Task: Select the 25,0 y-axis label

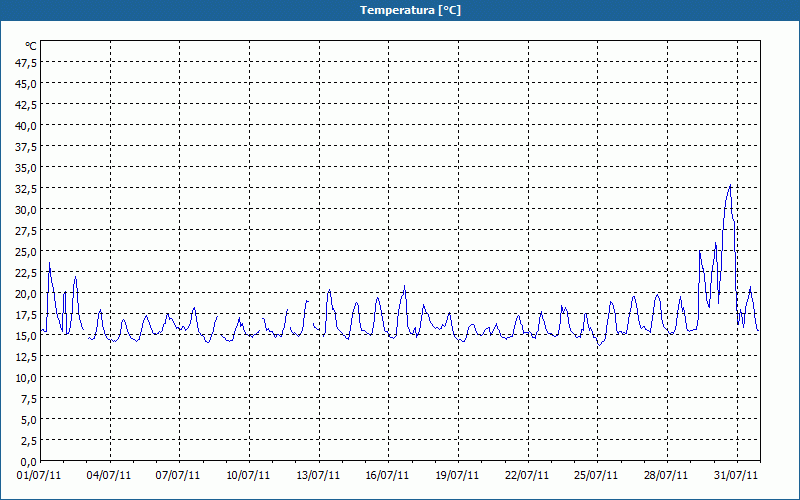Action: pos(26,252)
